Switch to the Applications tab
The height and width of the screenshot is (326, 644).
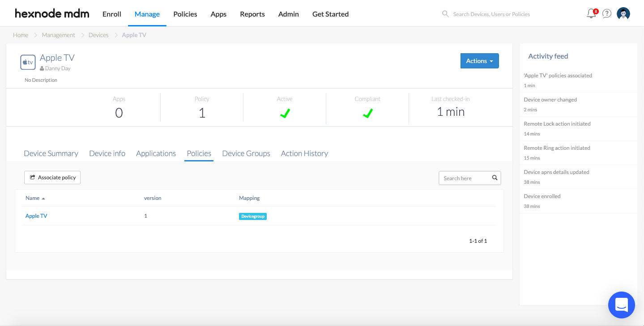click(156, 153)
